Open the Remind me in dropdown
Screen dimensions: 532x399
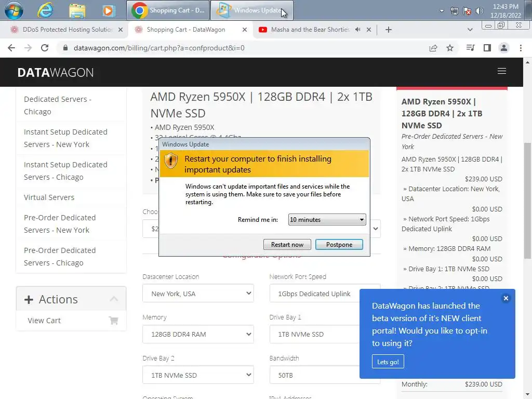(x=327, y=220)
